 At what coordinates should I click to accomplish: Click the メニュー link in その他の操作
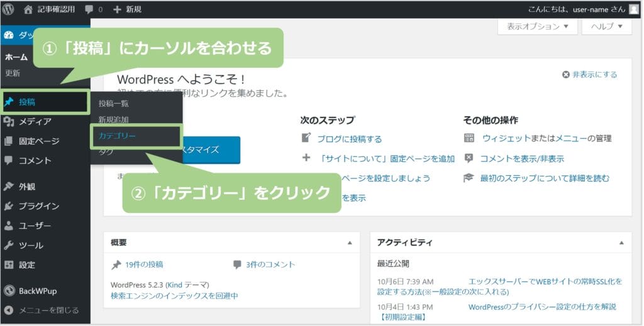tap(571, 138)
